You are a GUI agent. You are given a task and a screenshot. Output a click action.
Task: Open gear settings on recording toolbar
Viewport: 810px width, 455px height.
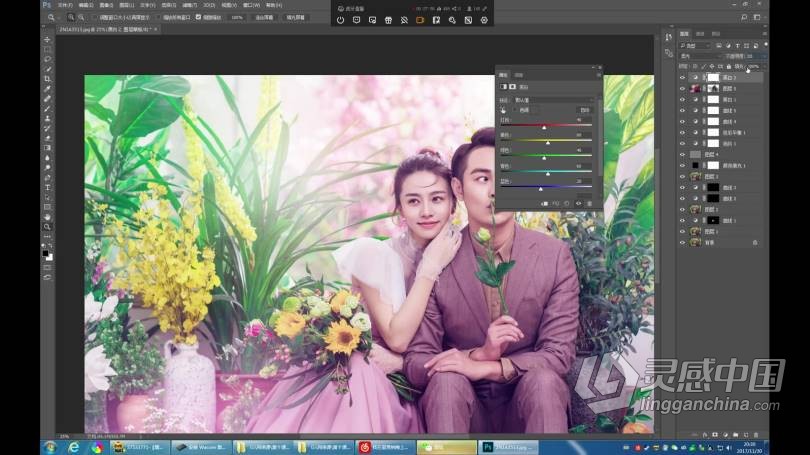pyautogui.click(x=484, y=20)
